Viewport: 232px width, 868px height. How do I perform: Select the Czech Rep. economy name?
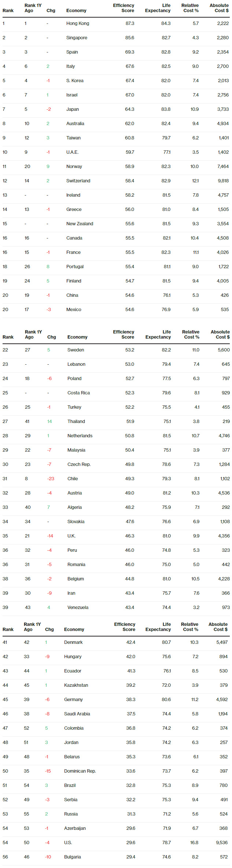coord(79,464)
